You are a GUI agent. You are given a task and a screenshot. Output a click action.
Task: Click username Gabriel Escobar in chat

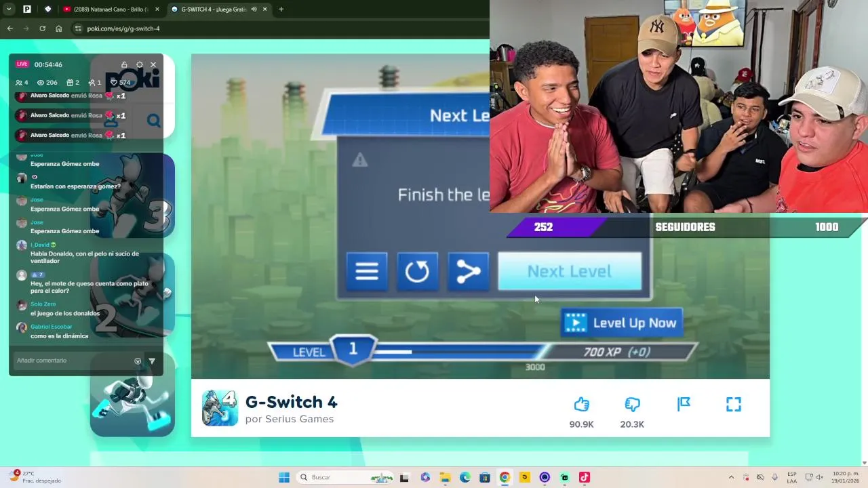point(52,327)
